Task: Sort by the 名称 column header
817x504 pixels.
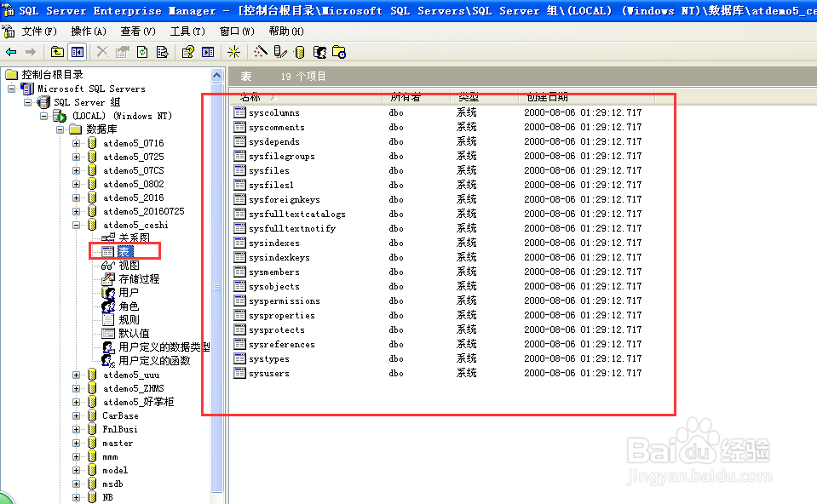Action: click(x=306, y=97)
